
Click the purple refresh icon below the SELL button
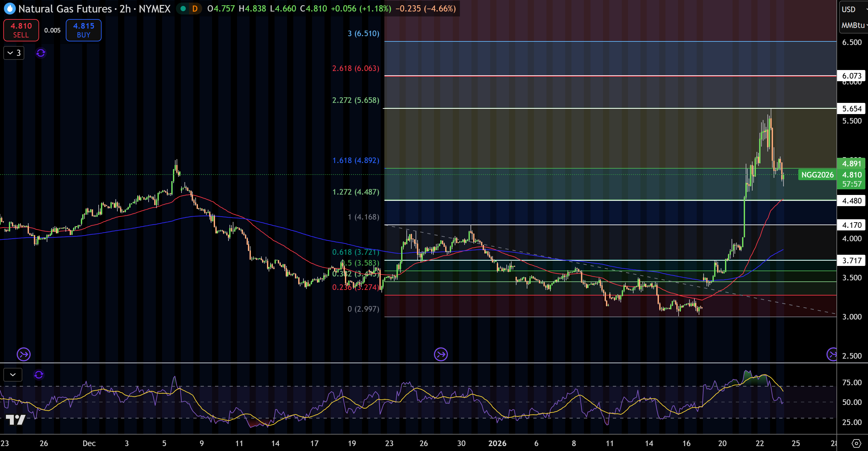pos(40,53)
